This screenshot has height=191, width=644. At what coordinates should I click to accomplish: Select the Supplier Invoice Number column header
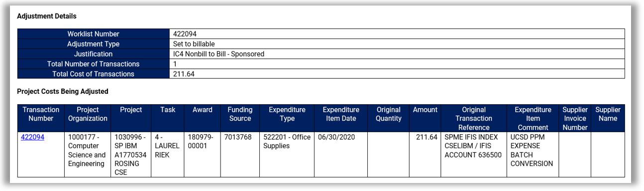(575, 118)
